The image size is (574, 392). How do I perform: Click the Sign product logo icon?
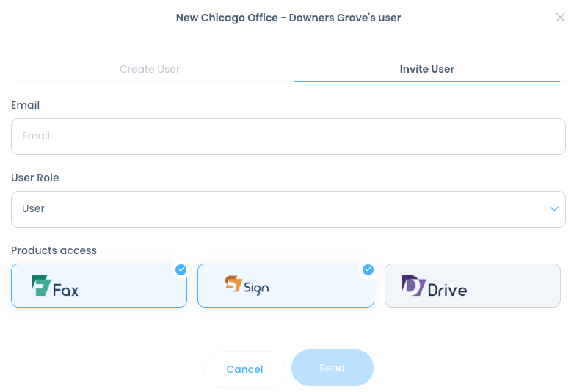pyautogui.click(x=233, y=283)
